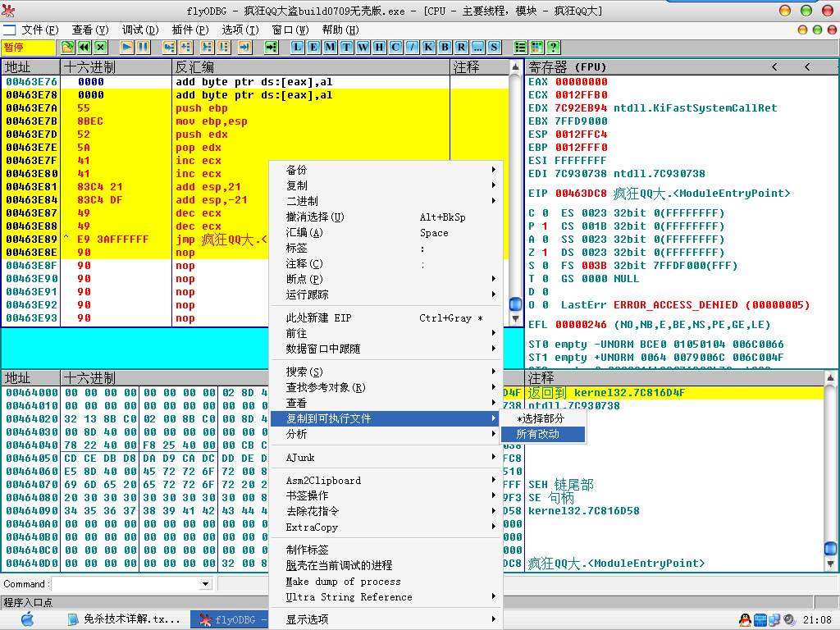The width and height of the screenshot is (840, 630).
Task: Open Executable modules with E button
Action: (x=314, y=47)
